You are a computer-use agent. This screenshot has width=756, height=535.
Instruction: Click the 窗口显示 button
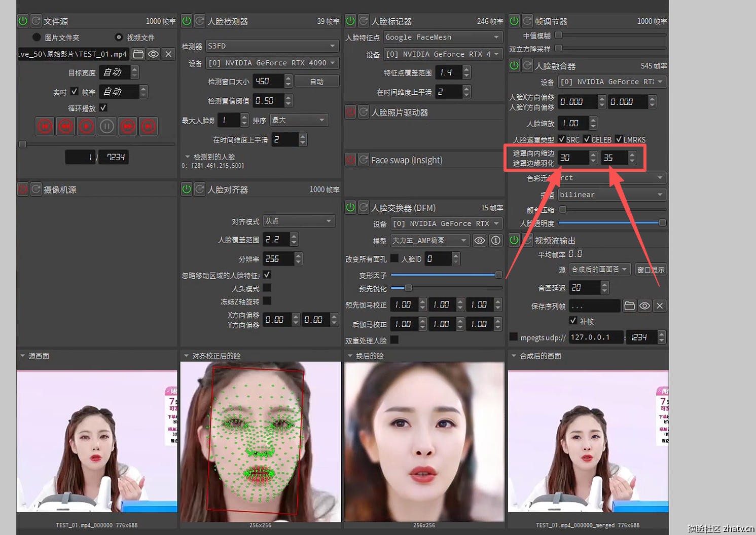[x=651, y=270]
